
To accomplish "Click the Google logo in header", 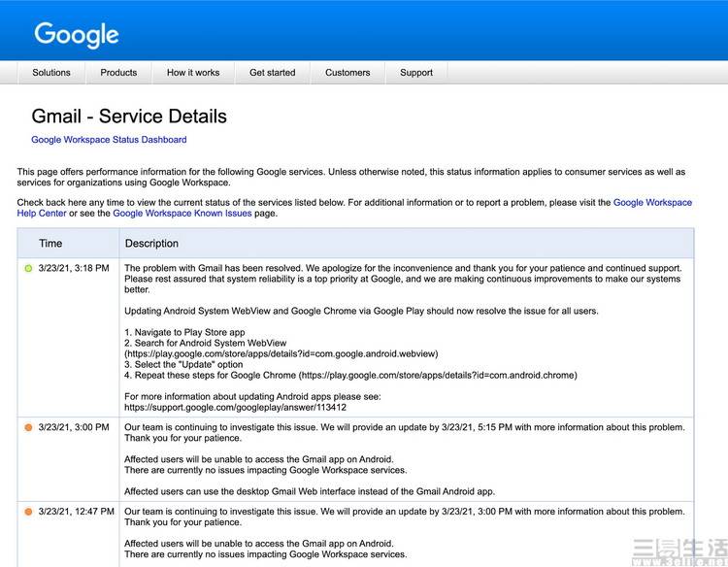I will 77,35.
